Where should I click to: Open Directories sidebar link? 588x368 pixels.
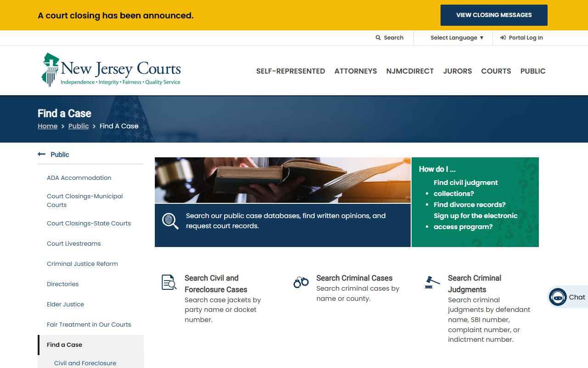pos(62,284)
